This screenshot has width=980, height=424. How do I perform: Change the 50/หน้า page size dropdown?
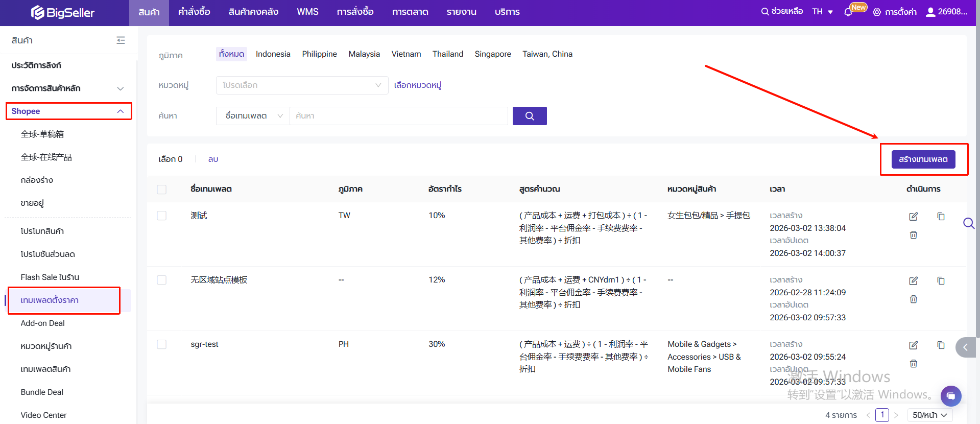[929, 415]
